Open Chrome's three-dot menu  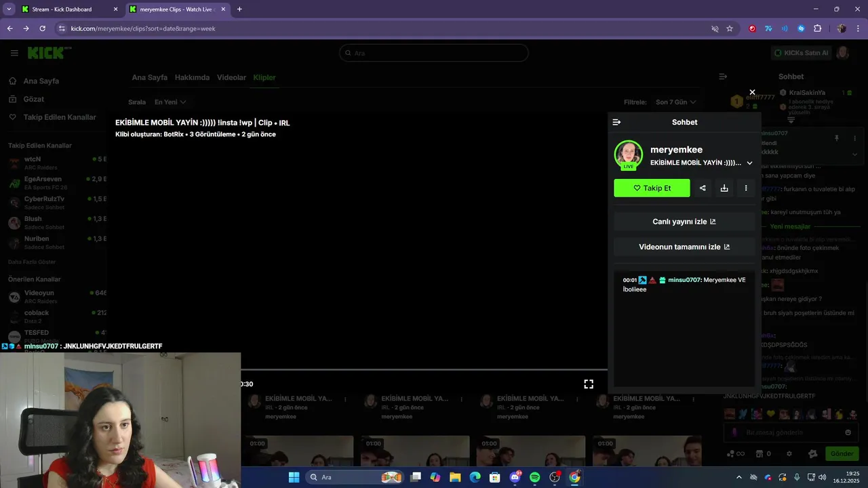(859, 28)
